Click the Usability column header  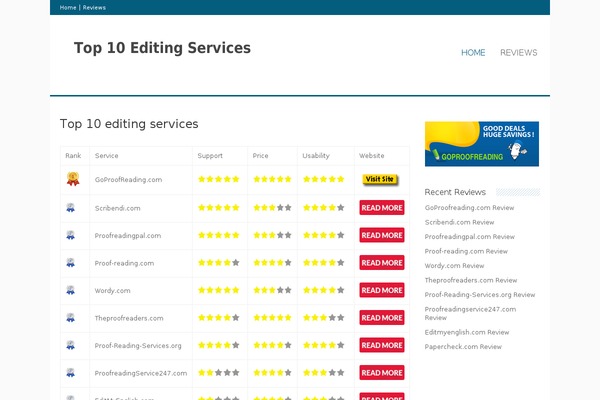(x=316, y=156)
